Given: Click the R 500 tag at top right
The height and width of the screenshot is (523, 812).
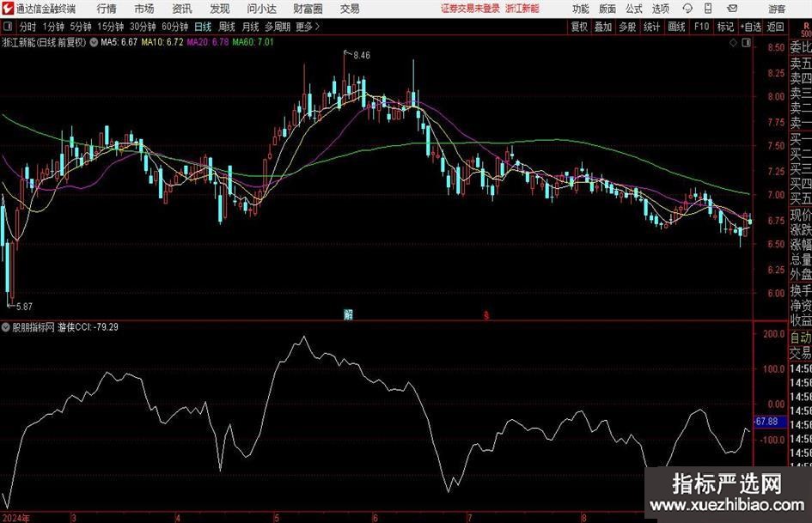Looking at the screenshot, I should [806, 29].
